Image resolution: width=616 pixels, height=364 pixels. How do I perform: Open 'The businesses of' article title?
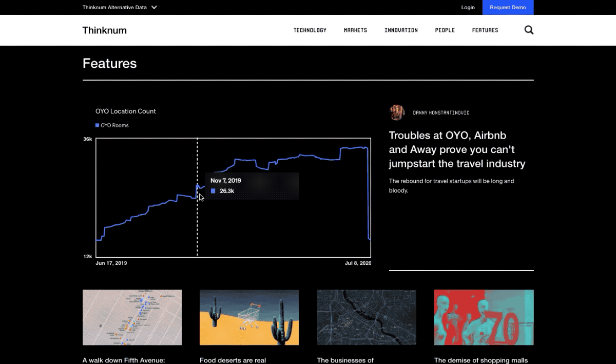click(x=345, y=360)
